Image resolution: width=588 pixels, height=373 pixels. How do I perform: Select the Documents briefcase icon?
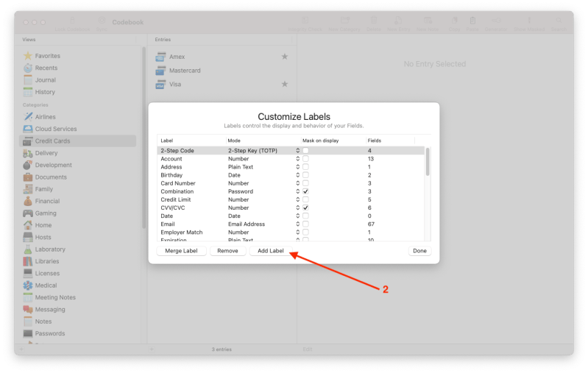pos(28,177)
